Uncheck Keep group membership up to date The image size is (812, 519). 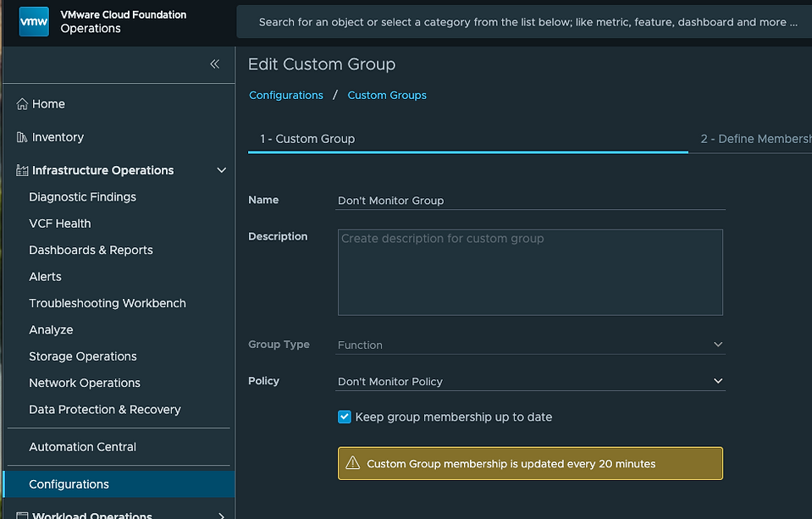pyautogui.click(x=345, y=417)
